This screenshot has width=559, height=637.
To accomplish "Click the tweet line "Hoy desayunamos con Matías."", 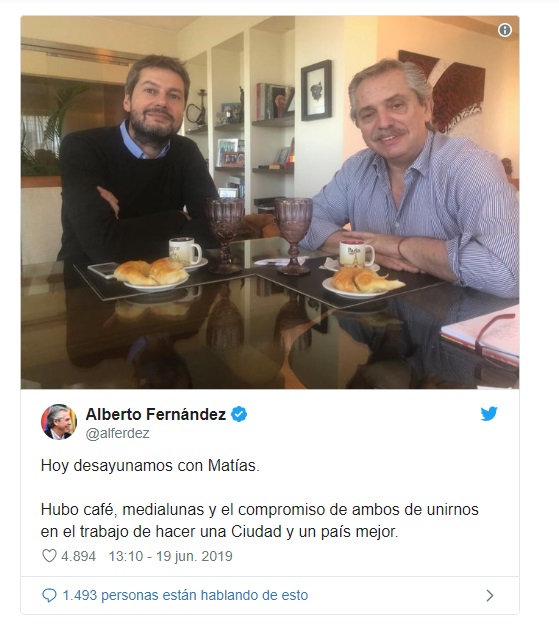I will pos(150,466).
